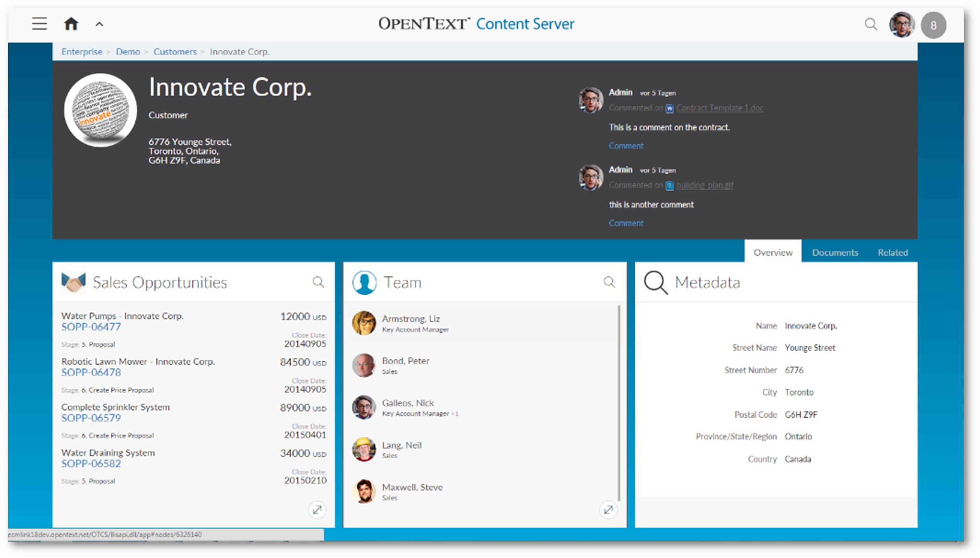980x558 pixels.
Task: Open opportunity SOPP-06477
Action: point(91,327)
